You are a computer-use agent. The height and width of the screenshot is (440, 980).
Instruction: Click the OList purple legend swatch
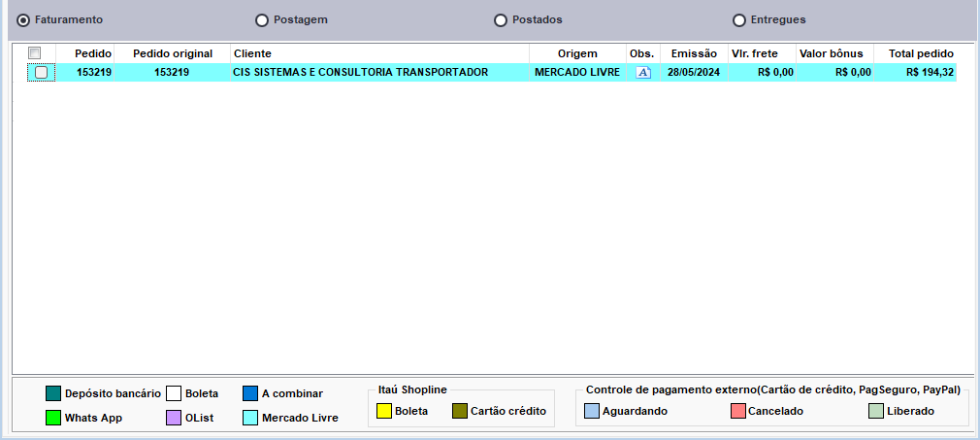coord(174,418)
